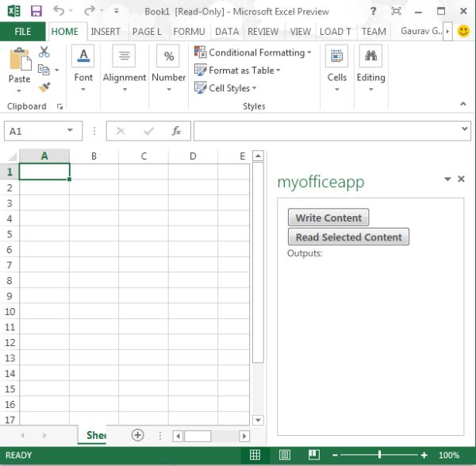
Task: Open the Customize Quick Access Toolbar menu
Action: [x=117, y=11]
